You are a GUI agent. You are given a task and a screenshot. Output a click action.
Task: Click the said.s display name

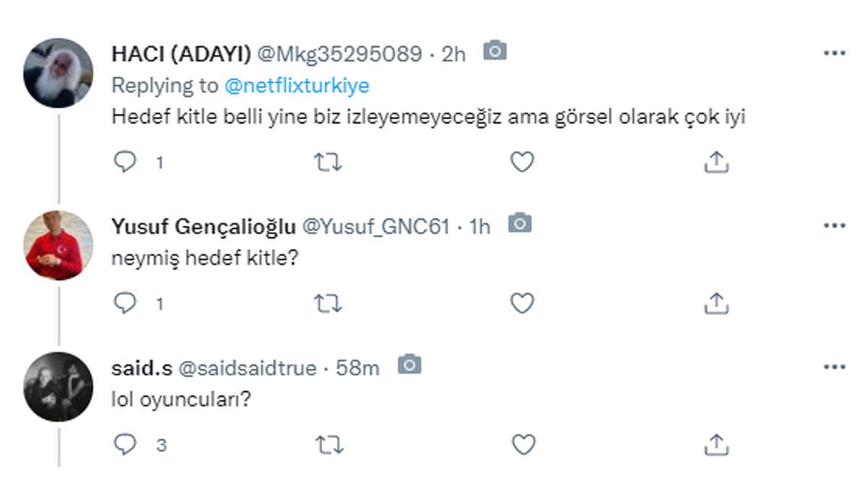[141, 368]
